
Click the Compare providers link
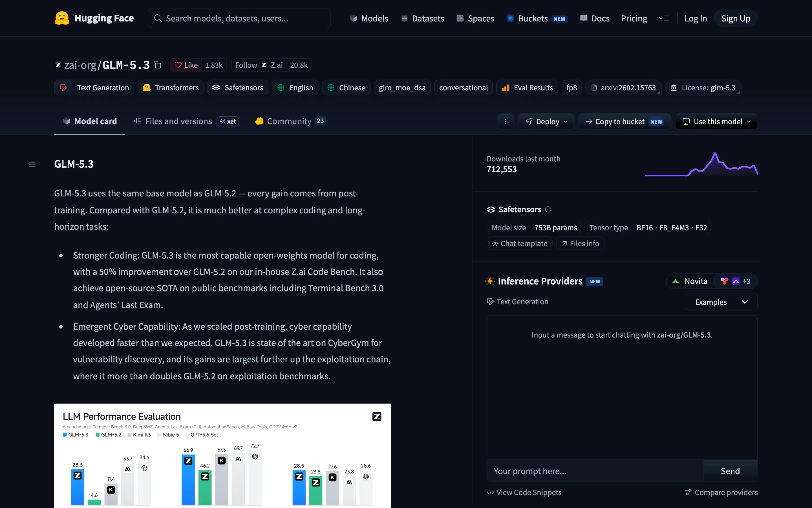(721, 492)
